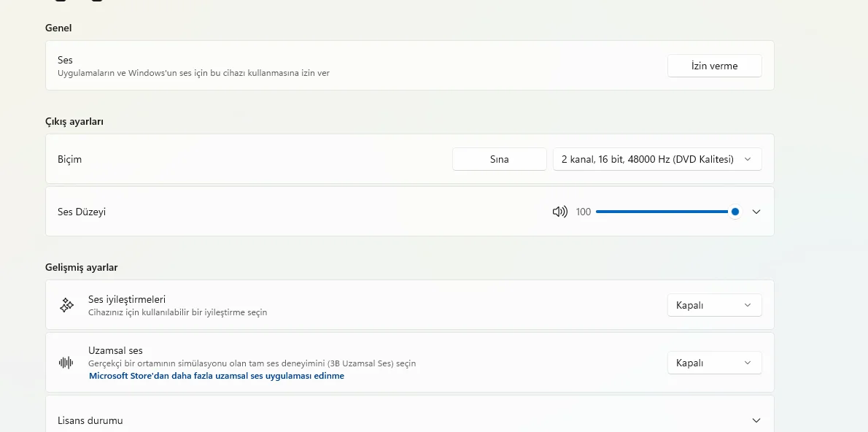Expand the Ses Düzeyi chevron
The width and height of the screenshot is (868, 432).
click(x=756, y=212)
